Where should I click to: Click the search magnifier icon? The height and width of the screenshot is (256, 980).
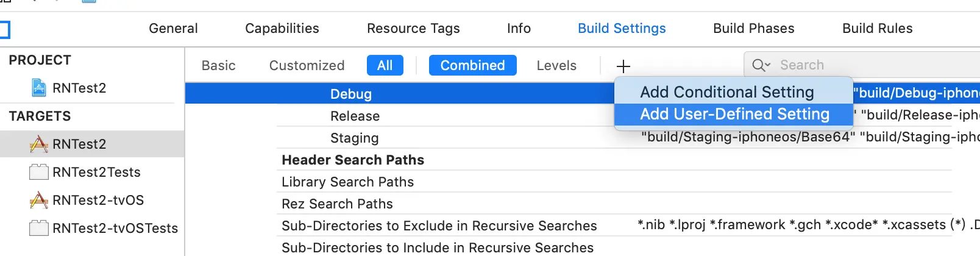pos(758,65)
